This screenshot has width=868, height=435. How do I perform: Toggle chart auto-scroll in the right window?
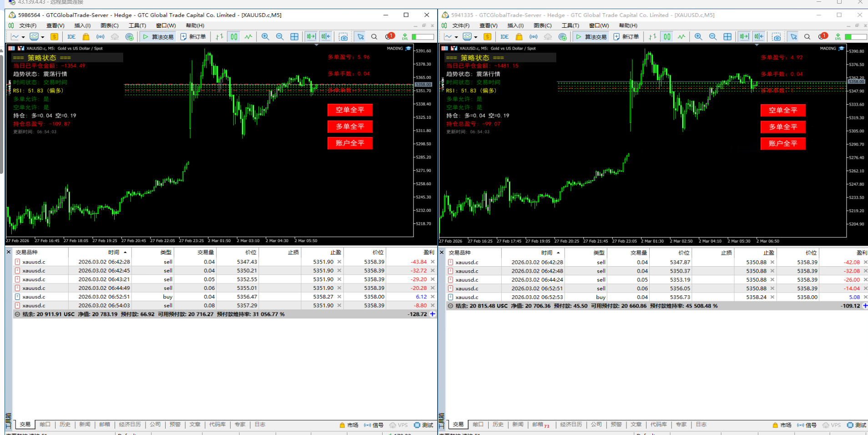pos(744,37)
